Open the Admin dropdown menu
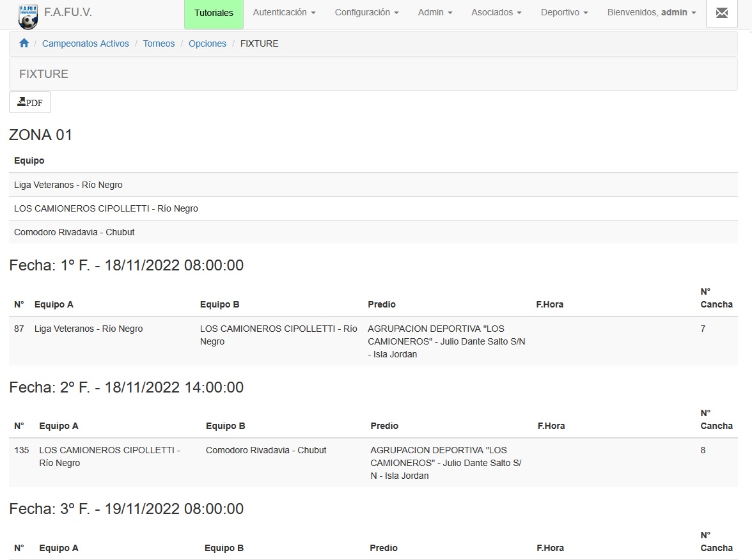This screenshot has height=560, width=752. pyautogui.click(x=435, y=13)
